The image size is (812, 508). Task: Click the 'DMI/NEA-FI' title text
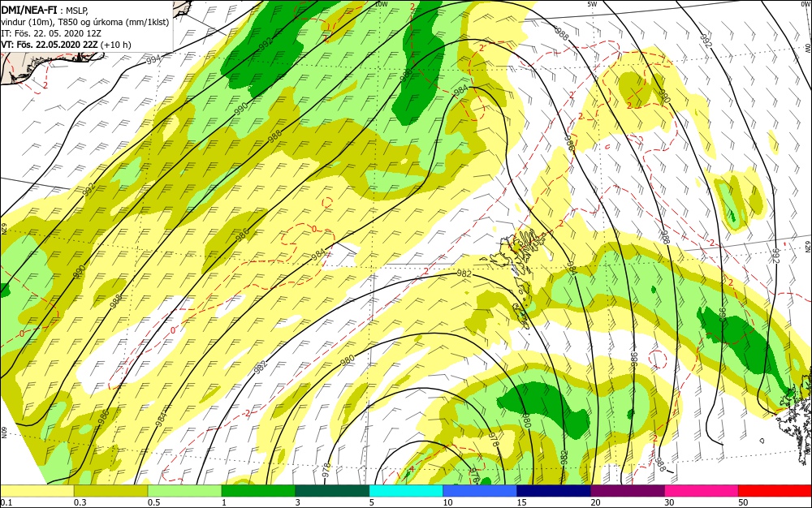pyautogui.click(x=29, y=9)
